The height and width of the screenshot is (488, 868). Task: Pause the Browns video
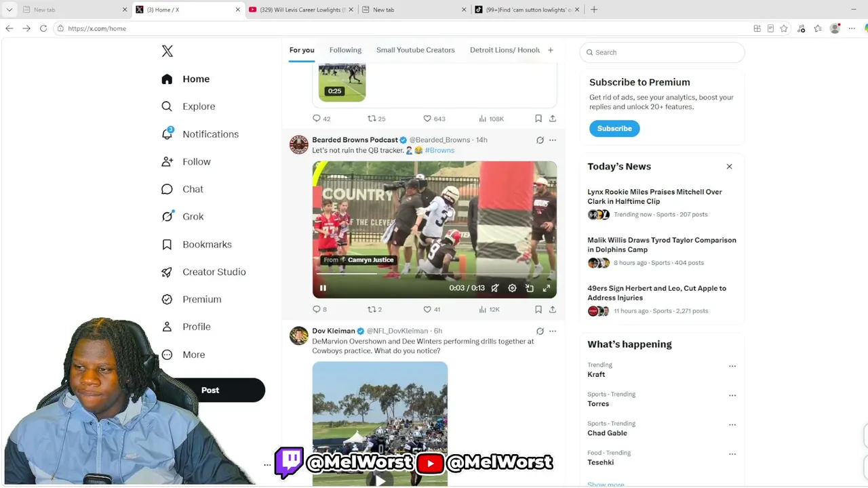[x=323, y=288]
